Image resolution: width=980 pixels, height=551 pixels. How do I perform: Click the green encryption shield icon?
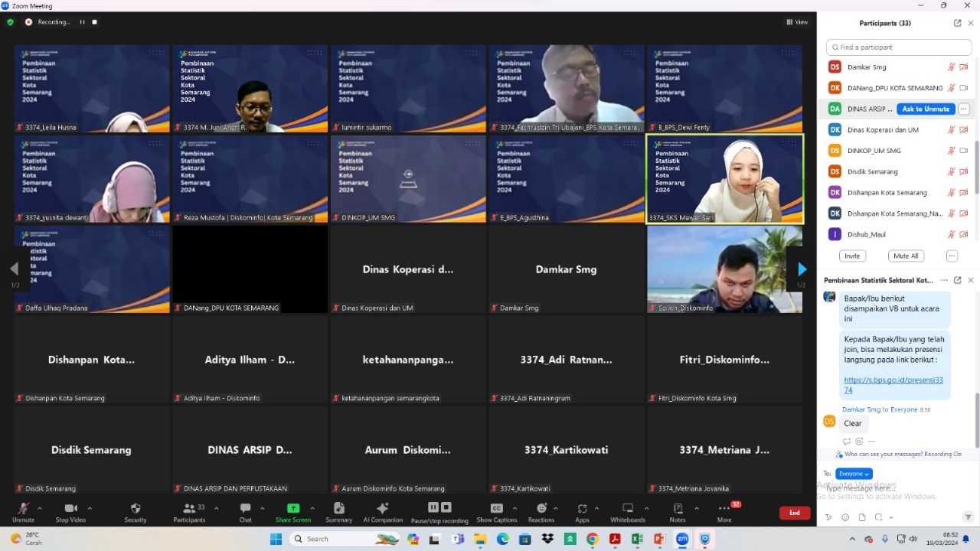tap(10, 22)
